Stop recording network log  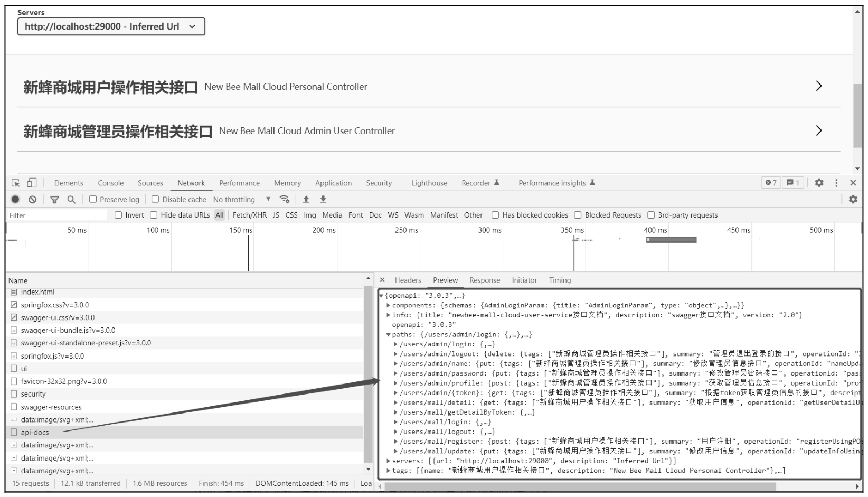pos(15,199)
